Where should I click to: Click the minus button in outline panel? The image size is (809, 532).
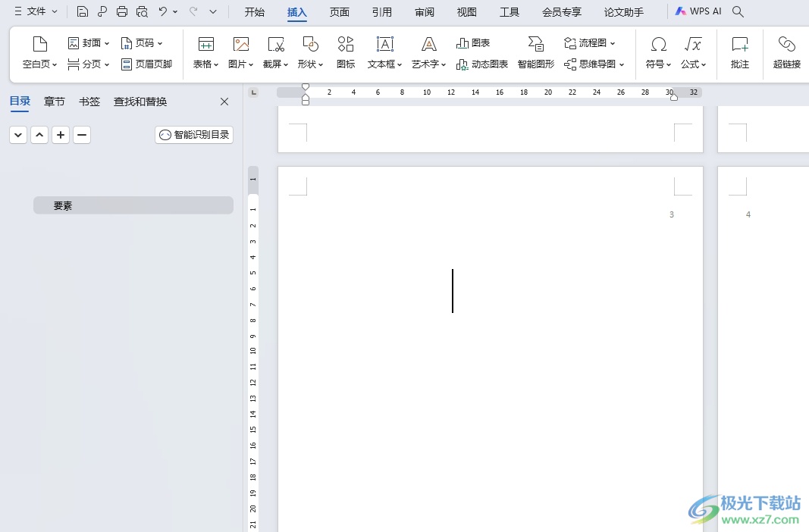click(x=82, y=135)
